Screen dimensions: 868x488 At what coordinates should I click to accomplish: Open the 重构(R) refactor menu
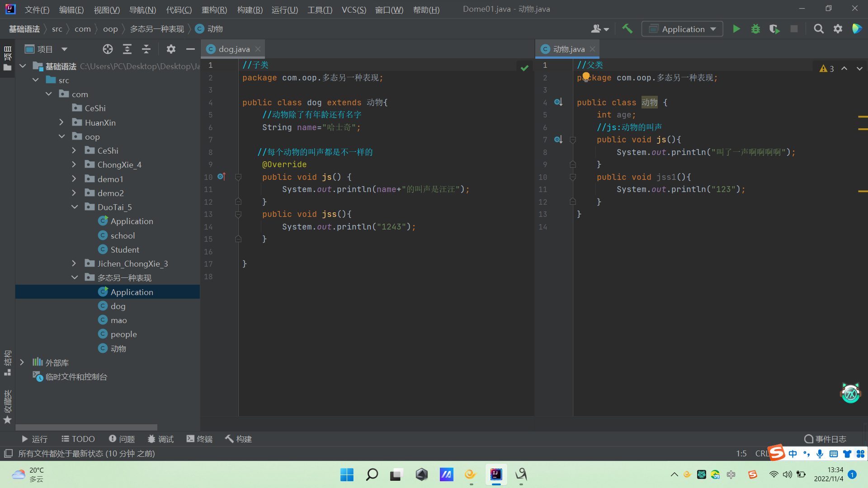click(214, 9)
